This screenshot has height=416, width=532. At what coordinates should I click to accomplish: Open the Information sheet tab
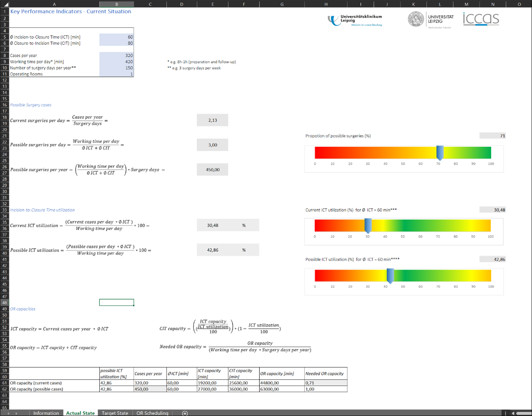46,413
